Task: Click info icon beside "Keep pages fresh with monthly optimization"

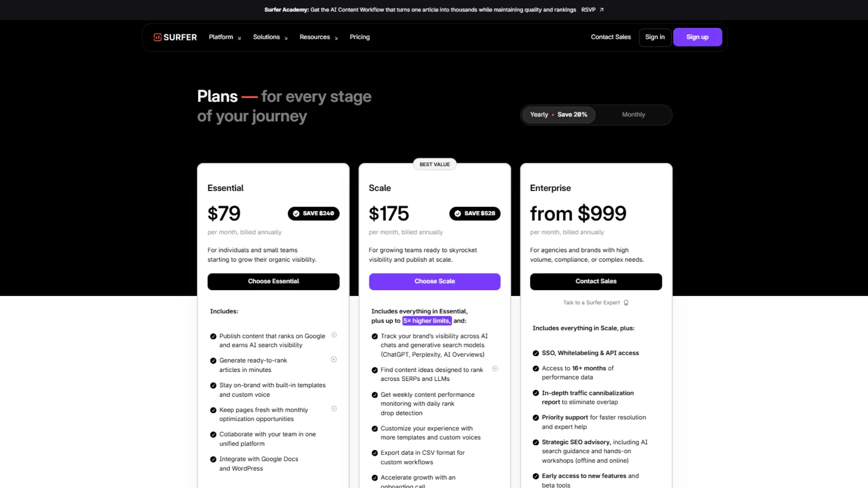Action: tap(334, 409)
